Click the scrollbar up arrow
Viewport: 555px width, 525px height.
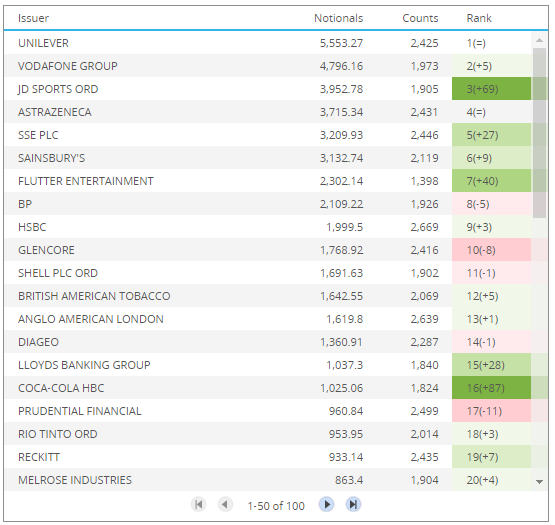pyautogui.click(x=539, y=40)
